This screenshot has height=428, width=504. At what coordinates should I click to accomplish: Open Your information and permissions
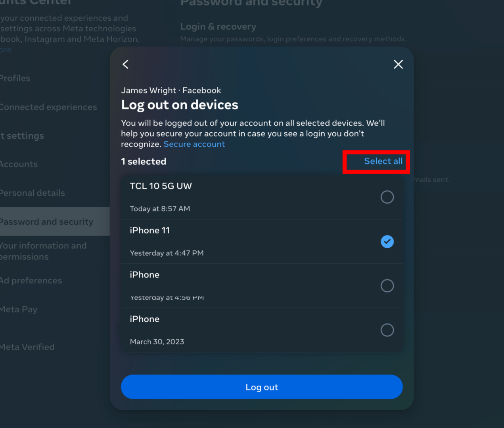pos(43,250)
